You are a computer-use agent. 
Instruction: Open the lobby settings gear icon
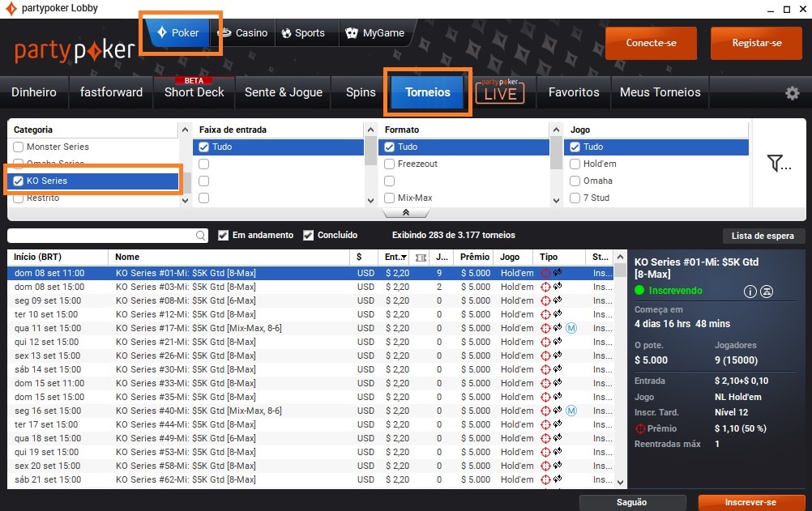792,93
